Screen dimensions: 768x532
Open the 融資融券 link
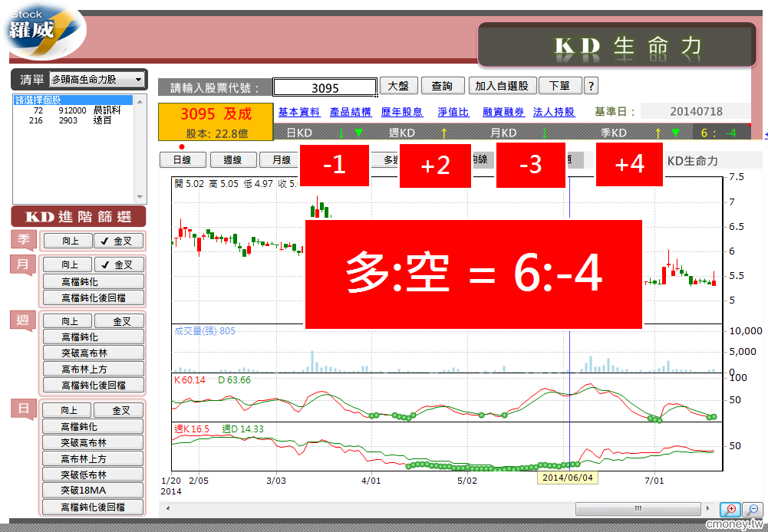pyautogui.click(x=503, y=112)
